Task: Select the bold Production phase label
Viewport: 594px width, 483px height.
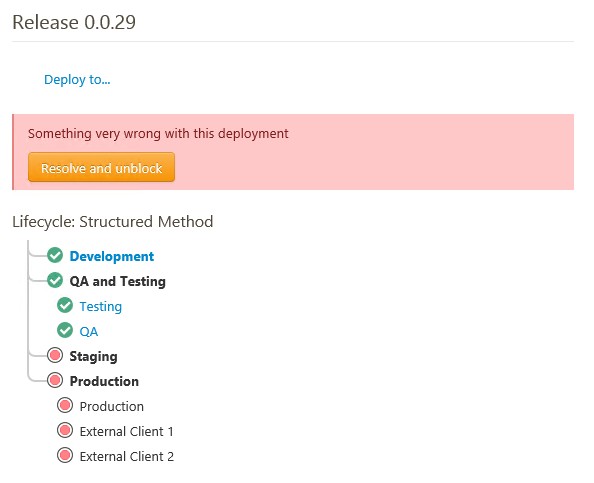Action: tap(104, 381)
